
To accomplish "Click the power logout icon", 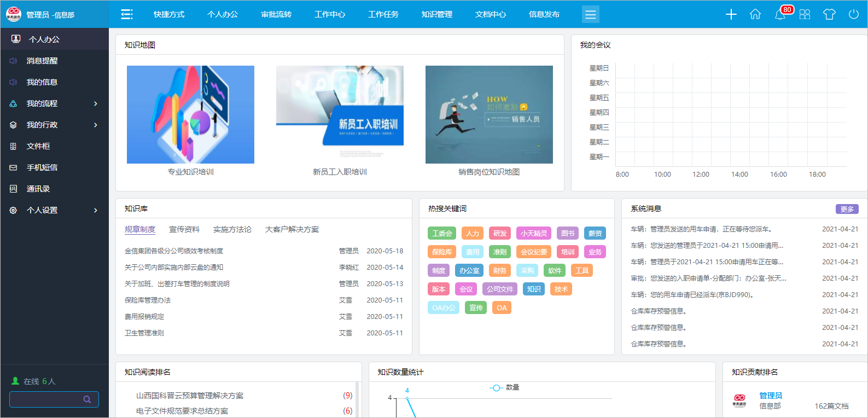I will [853, 14].
